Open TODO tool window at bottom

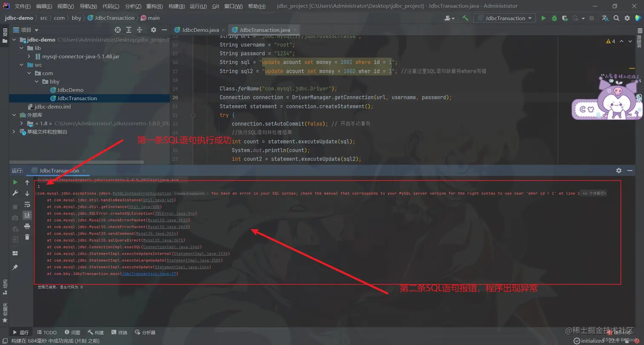(46, 332)
